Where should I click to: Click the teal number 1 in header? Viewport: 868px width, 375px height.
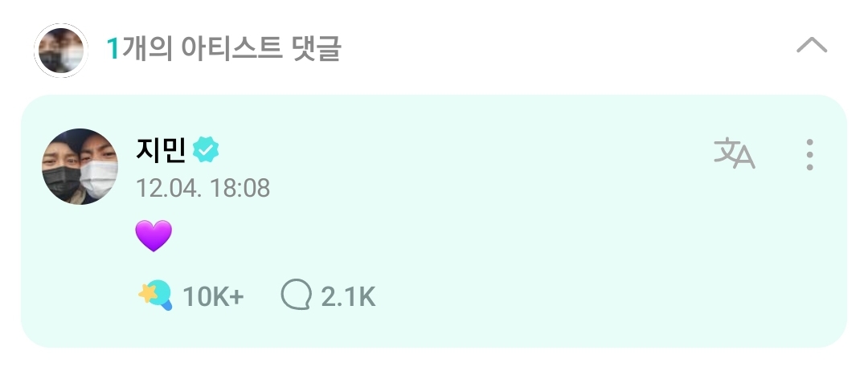pos(113,49)
